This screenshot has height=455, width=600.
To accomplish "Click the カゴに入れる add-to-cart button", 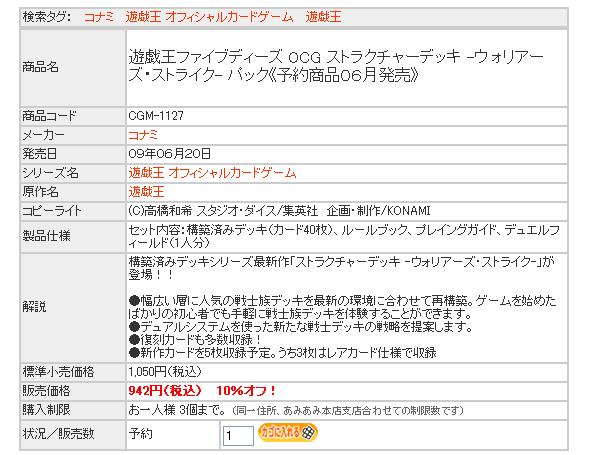I will tap(287, 432).
